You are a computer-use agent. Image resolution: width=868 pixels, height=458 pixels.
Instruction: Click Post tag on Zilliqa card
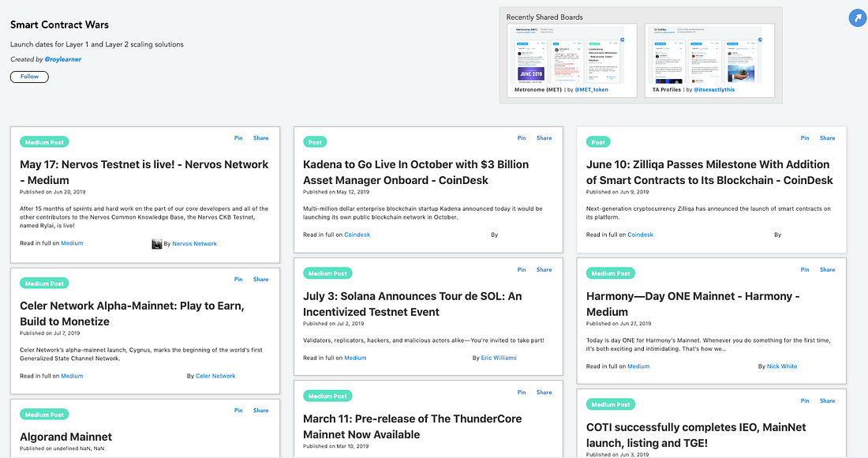coord(598,142)
